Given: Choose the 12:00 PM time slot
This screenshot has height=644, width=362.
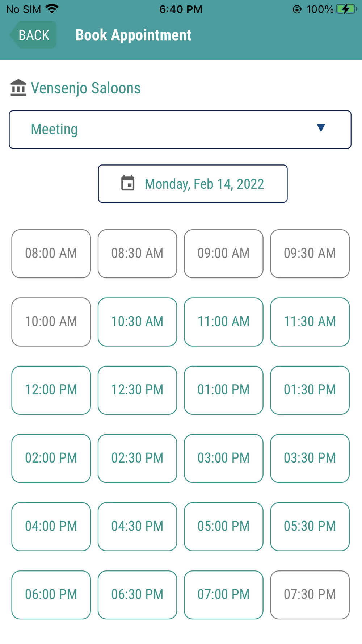Looking at the screenshot, I should pyautogui.click(x=51, y=390).
